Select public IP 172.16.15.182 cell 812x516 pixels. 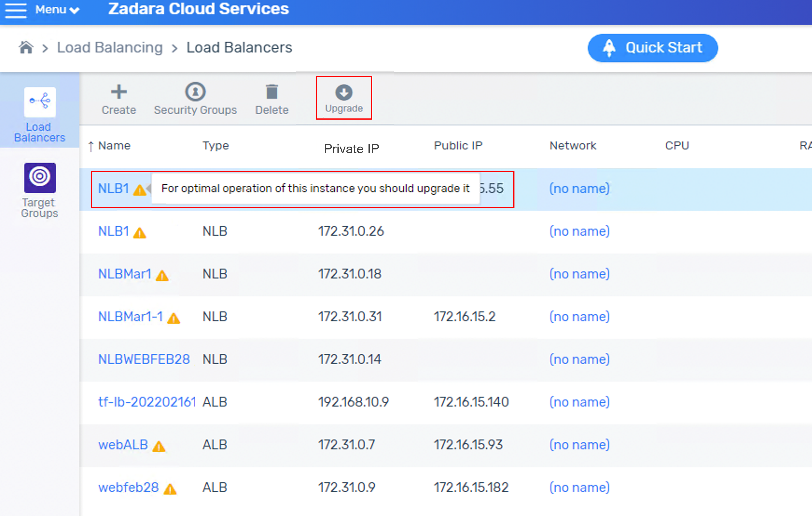coord(471,488)
